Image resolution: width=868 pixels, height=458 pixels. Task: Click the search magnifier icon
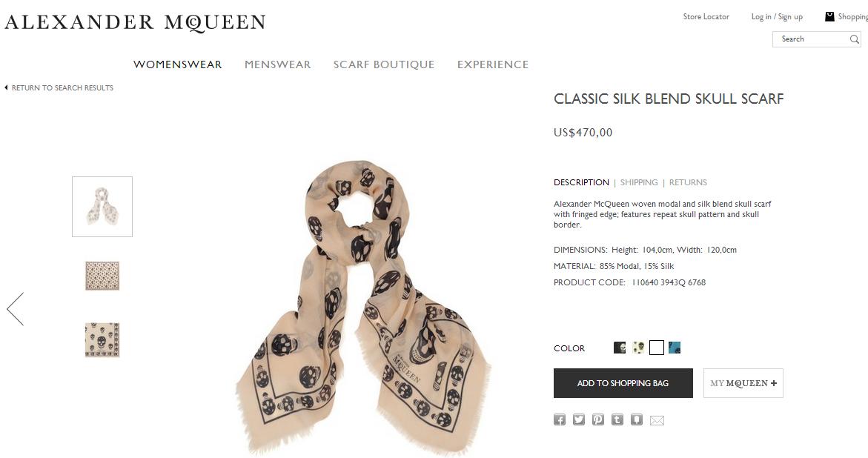(x=854, y=39)
